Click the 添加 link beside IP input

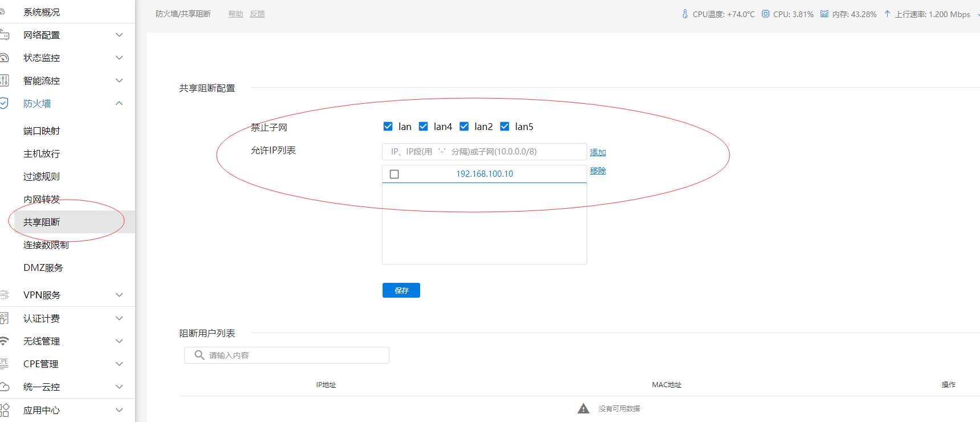598,152
